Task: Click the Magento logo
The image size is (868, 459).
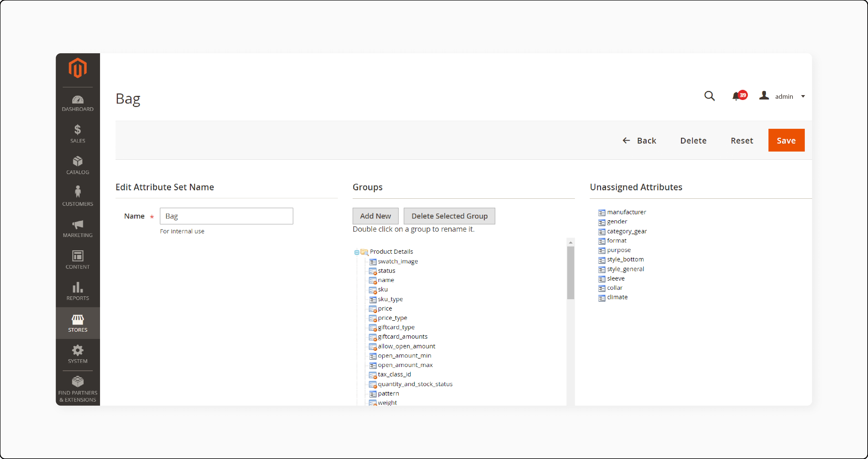Action: [77, 68]
